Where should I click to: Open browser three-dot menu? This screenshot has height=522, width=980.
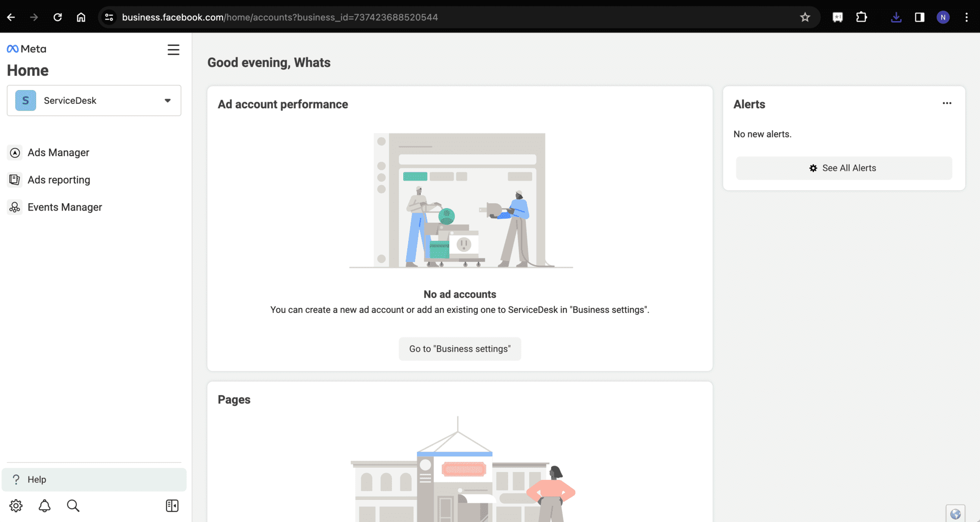click(967, 18)
